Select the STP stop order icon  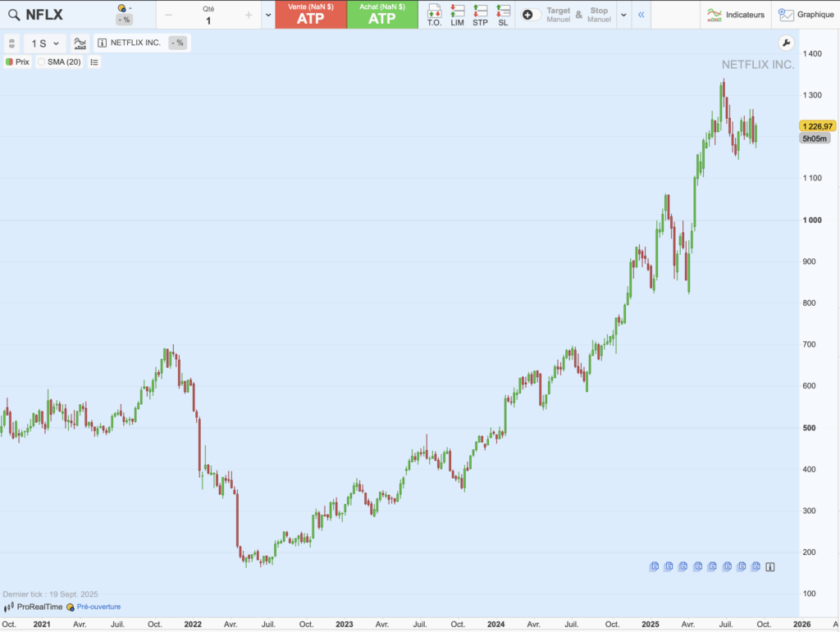click(x=482, y=14)
